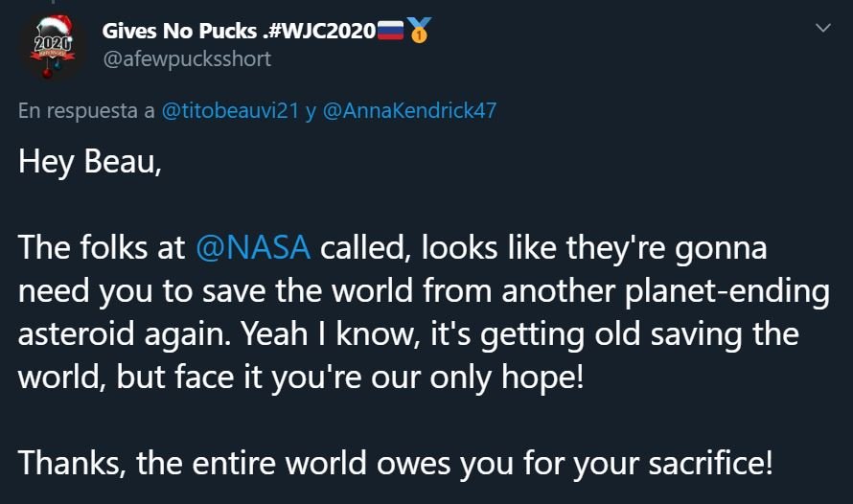Click the 'called, looks like' text after NASA
Screen dimensions: 853x504
[438, 247]
